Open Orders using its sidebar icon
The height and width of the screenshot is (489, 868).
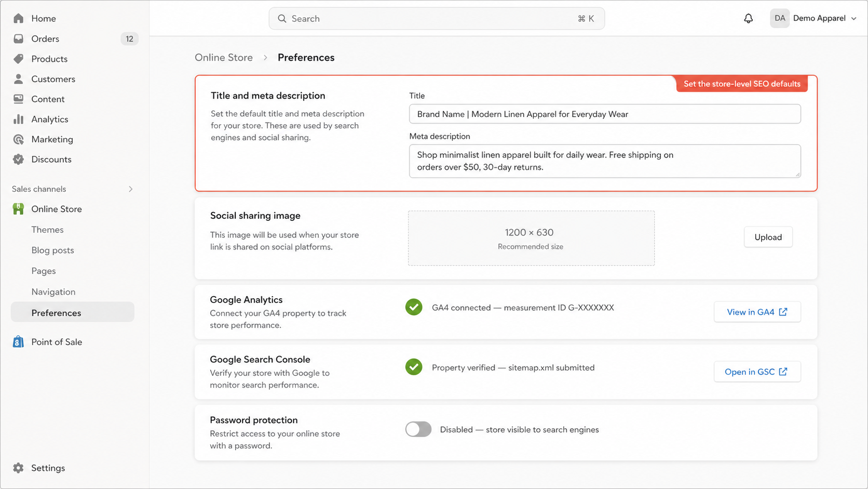click(x=18, y=38)
